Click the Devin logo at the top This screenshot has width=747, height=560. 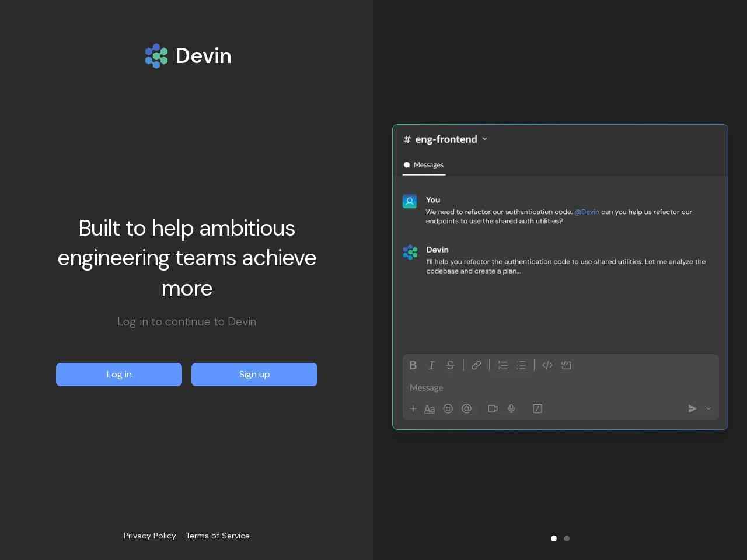[188, 56]
